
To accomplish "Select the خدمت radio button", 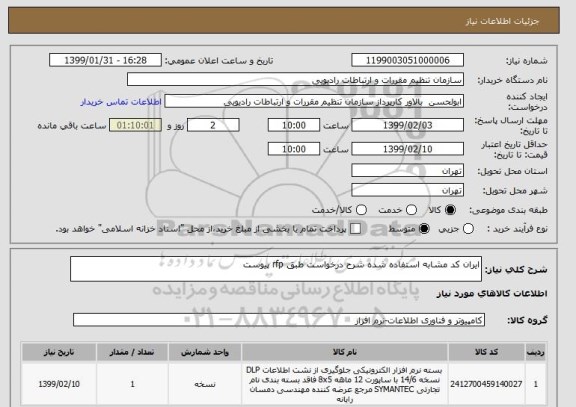I will click(x=411, y=210).
